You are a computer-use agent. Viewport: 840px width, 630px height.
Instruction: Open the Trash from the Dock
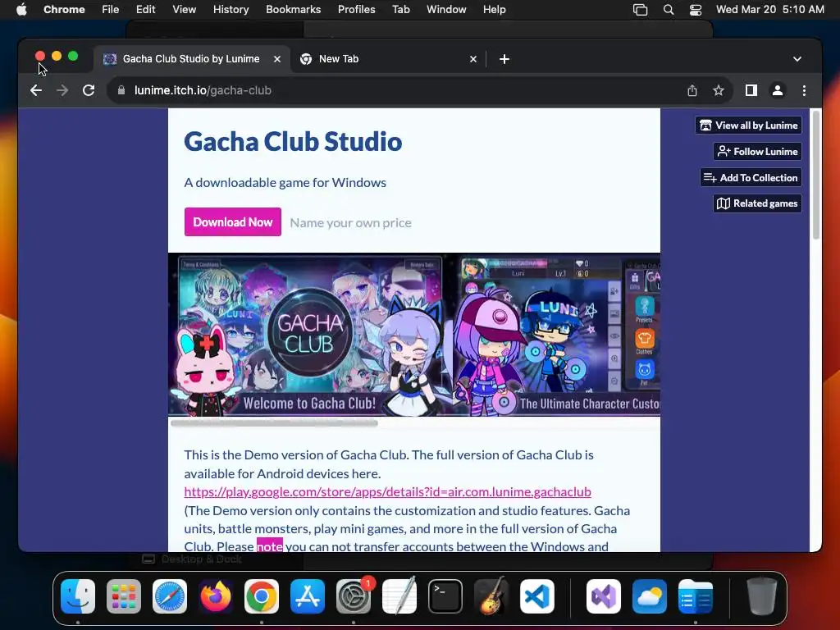(x=762, y=596)
